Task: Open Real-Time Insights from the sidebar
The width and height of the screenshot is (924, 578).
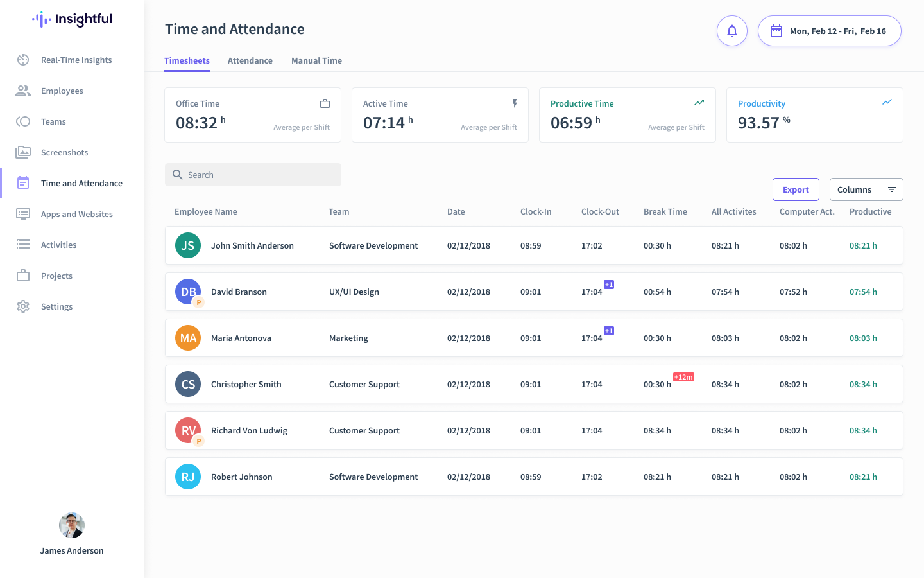Action: tap(76, 60)
